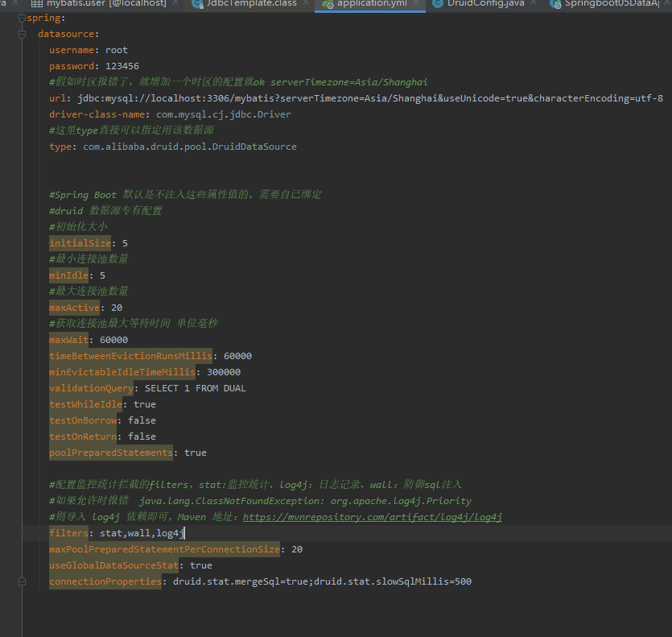Switch to the JdbcTemplate.class tab
This screenshot has width=672, height=637.
point(251,4)
